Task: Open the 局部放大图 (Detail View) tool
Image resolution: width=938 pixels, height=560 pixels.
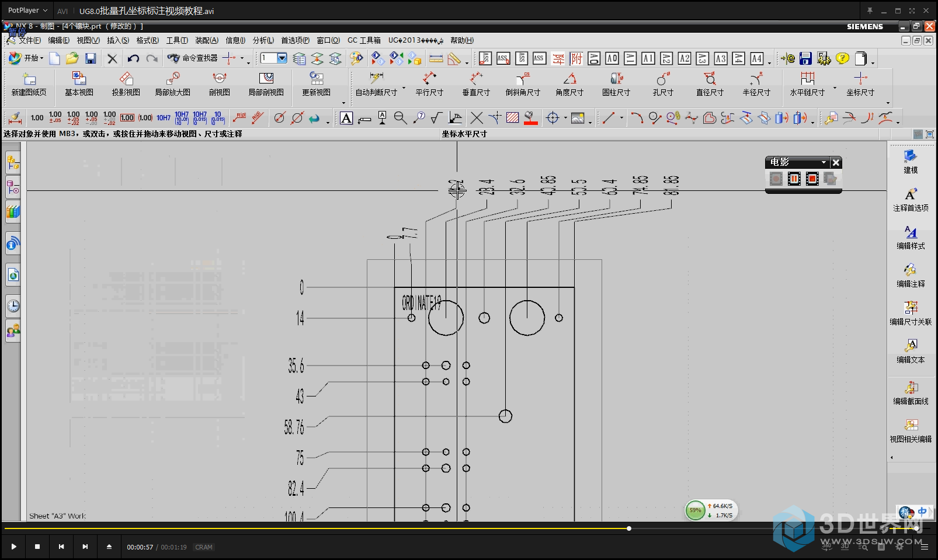Action: click(172, 84)
